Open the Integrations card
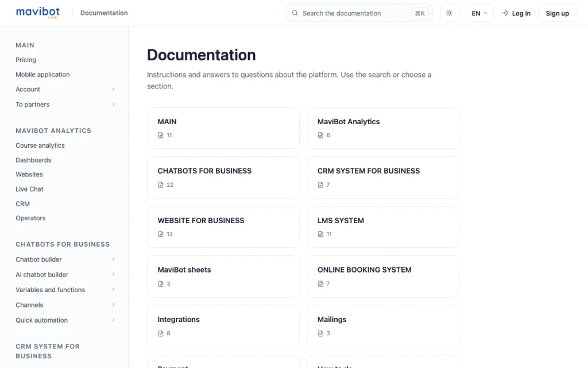The image size is (588, 368). [x=223, y=326]
